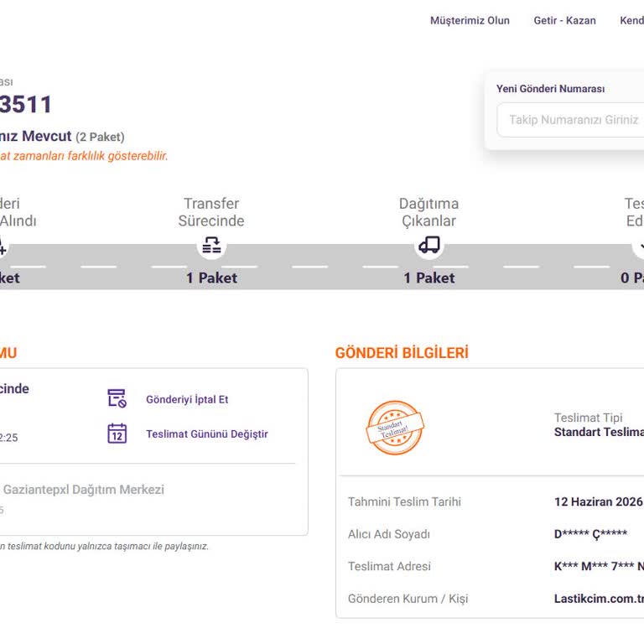Viewport: 644px width, 644px height.
Task: Click the Gönderen Kurum / Kişi label
Action: pyautogui.click(x=408, y=599)
